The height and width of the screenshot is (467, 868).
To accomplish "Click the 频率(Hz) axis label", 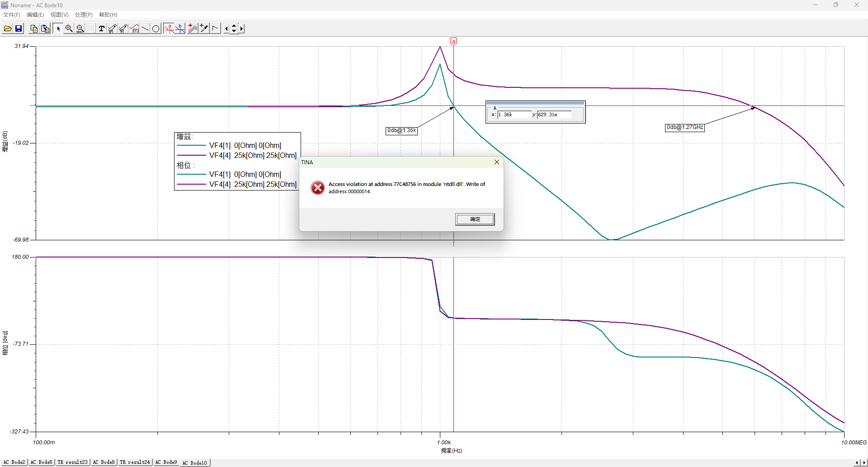I will click(452, 451).
